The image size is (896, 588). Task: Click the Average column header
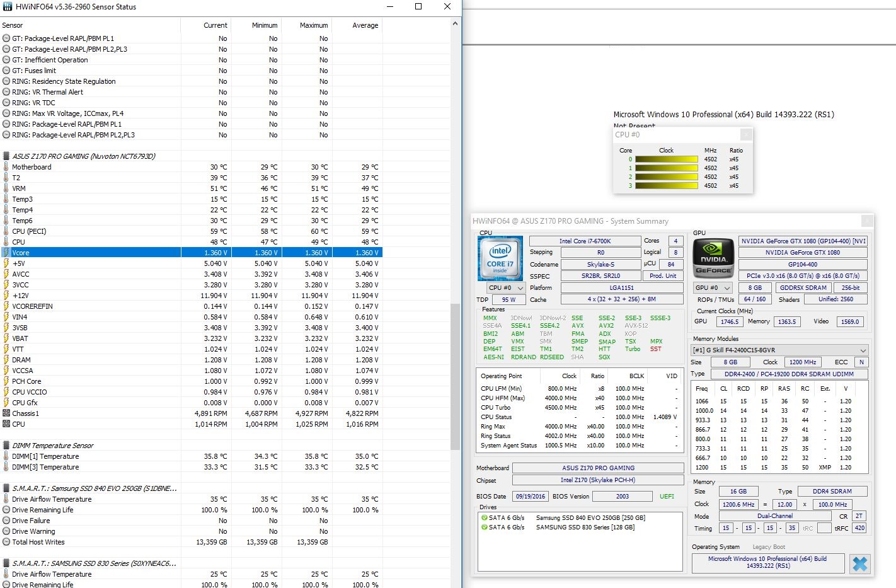click(357, 25)
